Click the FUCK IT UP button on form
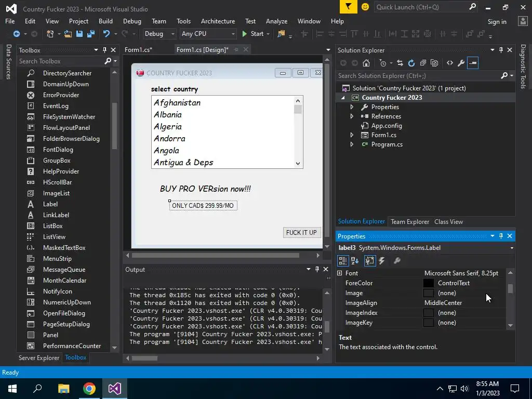Viewport: 532px width, 399px height. click(x=301, y=232)
